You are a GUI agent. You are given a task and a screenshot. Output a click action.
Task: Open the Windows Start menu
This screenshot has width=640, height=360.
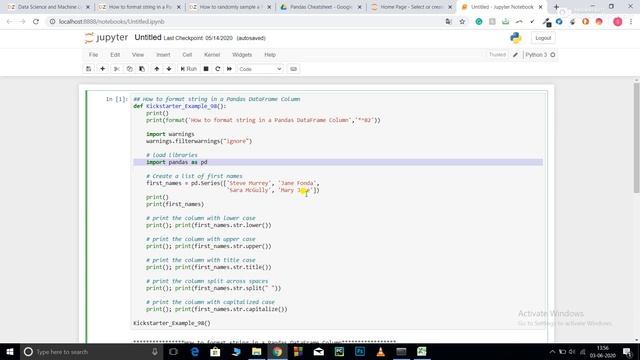tap(10, 351)
